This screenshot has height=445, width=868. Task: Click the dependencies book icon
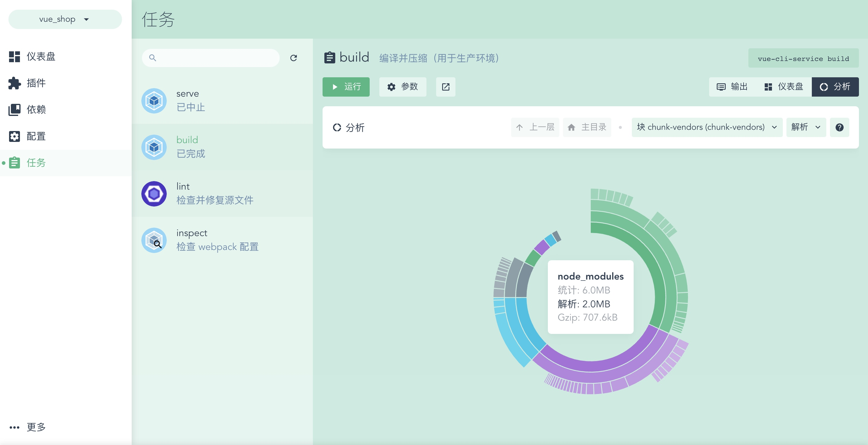coord(14,110)
